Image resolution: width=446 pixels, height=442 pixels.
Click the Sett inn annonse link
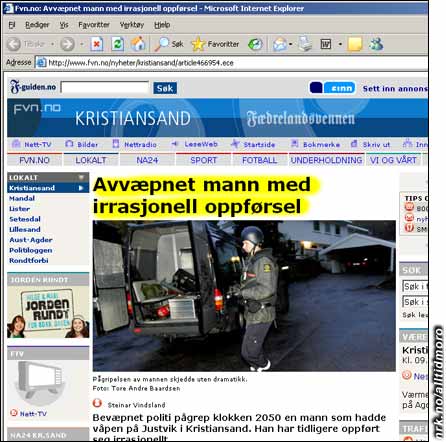(x=395, y=89)
